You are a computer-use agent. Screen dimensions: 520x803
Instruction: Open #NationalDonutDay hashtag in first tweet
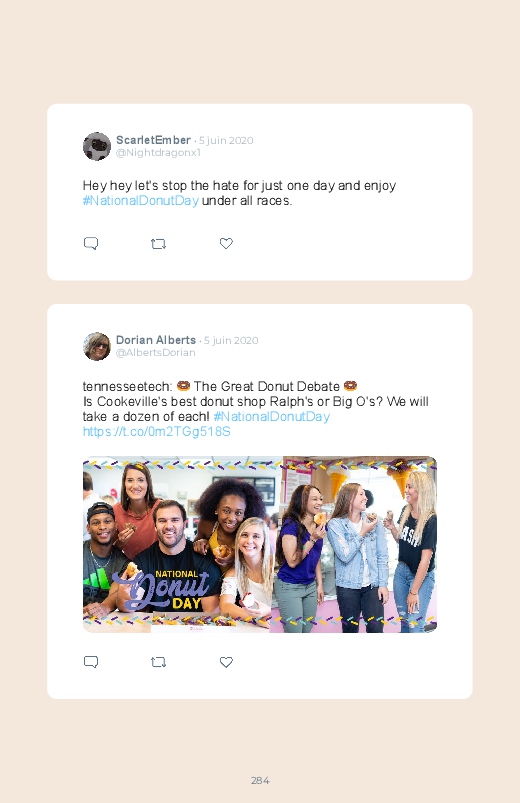point(141,201)
